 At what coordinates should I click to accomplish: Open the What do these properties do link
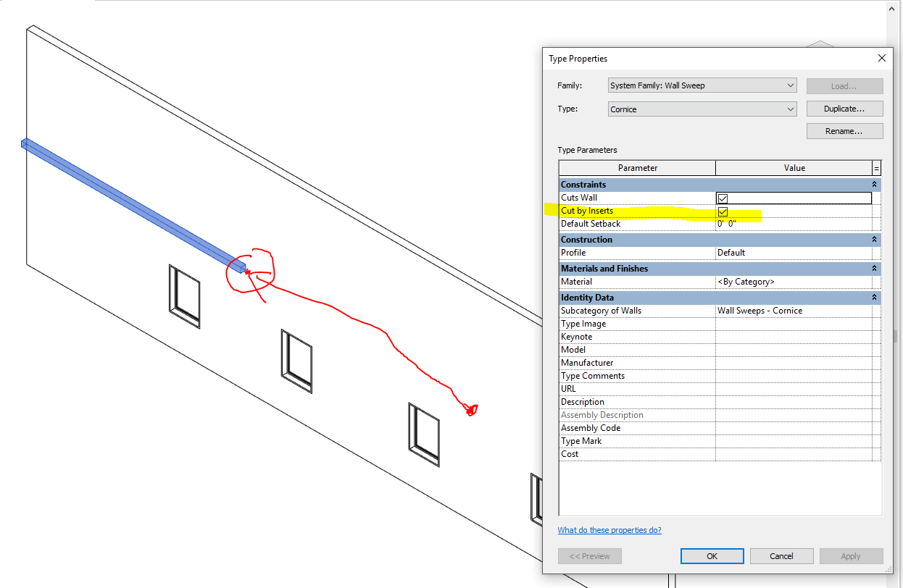pos(609,529)
